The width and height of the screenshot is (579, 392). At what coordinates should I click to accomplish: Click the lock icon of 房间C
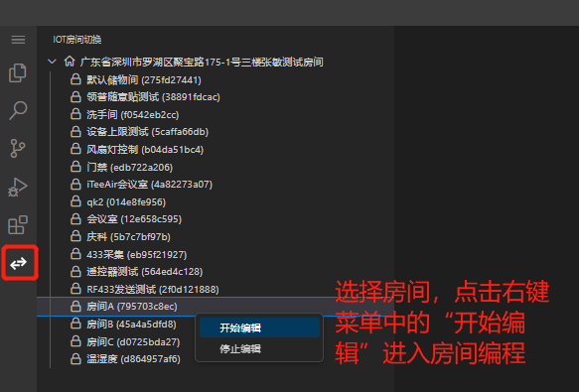[75, 341]
